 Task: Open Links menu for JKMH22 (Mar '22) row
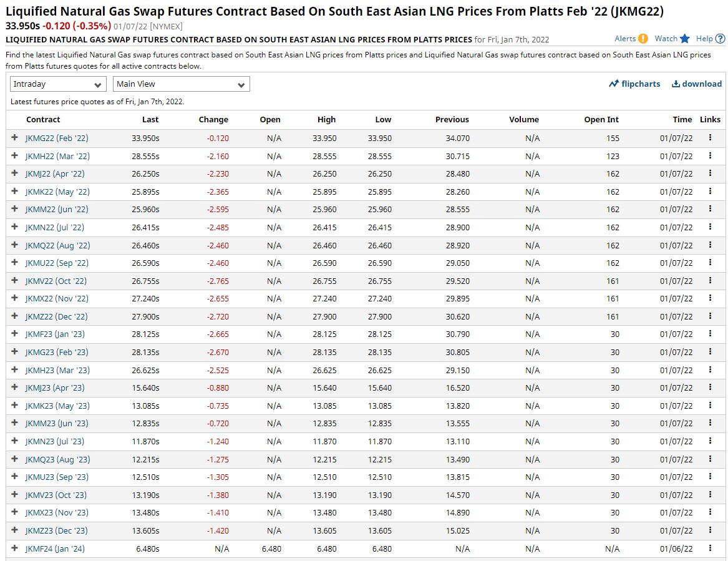710,155
